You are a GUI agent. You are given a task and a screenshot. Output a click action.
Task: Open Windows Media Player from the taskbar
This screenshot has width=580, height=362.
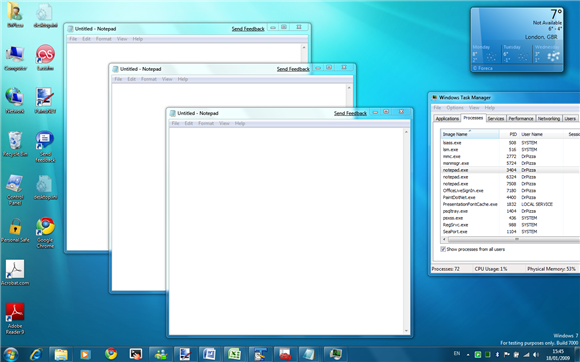(x=85, y=354)
